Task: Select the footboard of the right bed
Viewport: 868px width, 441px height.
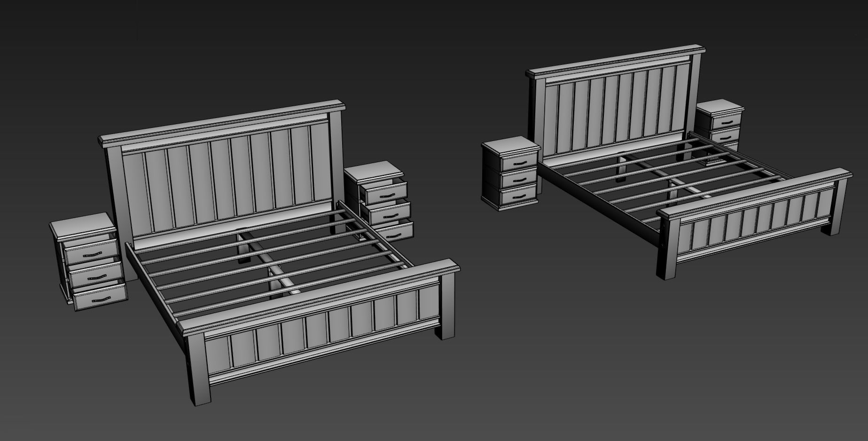Action: click(x=754, y=225)
